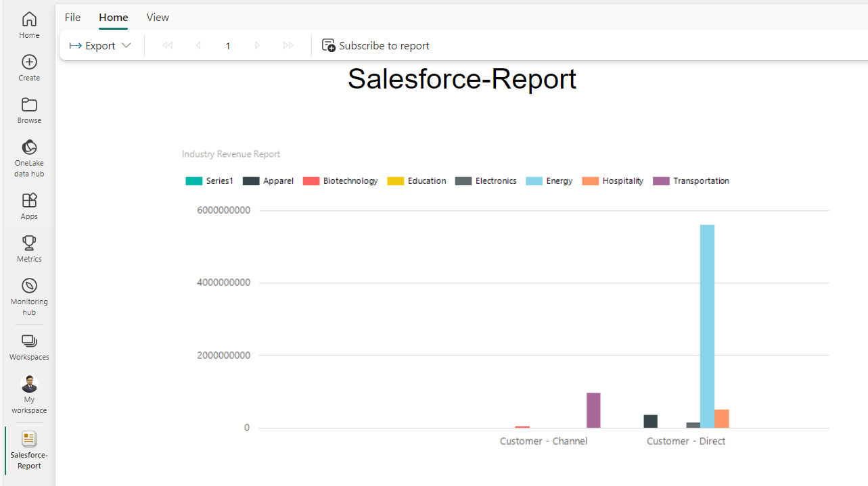This screenshot has height=486, width=868.
Task: Open the Metrics trophy icon
Action: tap(29, 249)
